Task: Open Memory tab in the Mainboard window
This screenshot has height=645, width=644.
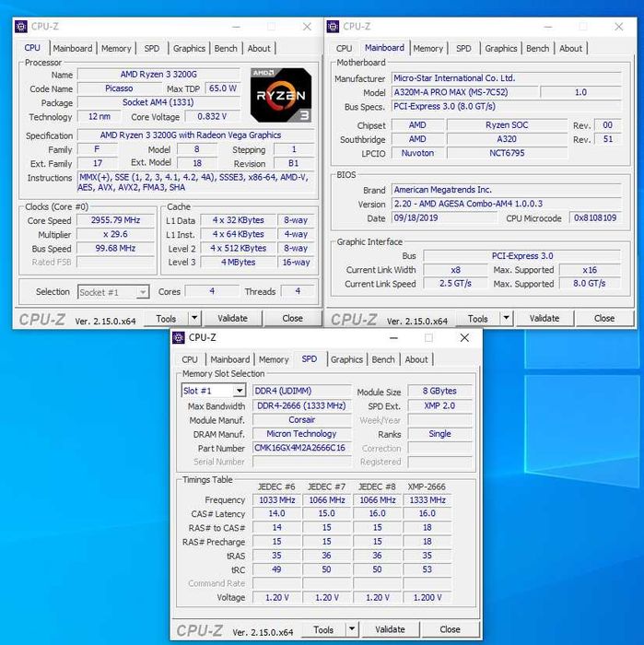Action: point(428,49)
